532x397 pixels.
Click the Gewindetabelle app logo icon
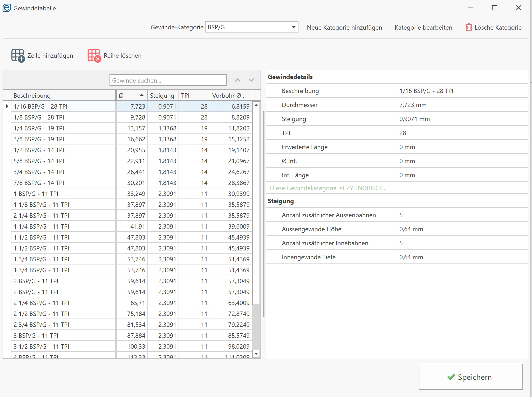click(x=7, y=8)
